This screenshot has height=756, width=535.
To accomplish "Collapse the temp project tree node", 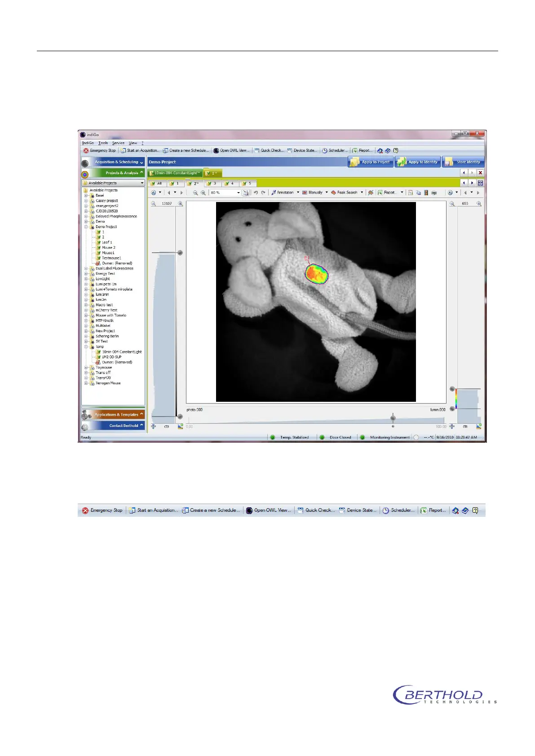I will click(x=86, y=347).
